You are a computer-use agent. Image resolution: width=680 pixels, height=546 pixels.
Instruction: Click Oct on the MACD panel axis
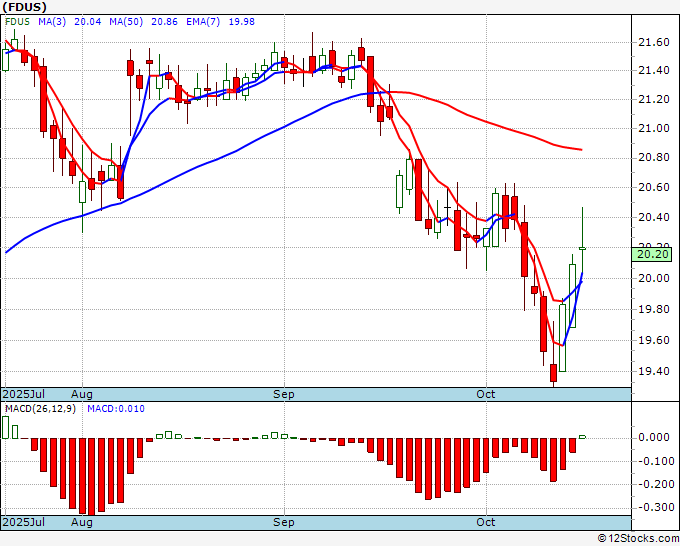pos(486,522)
